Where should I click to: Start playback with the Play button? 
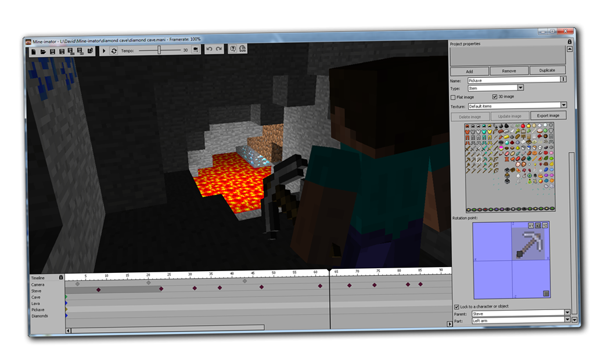click(103, 51)
